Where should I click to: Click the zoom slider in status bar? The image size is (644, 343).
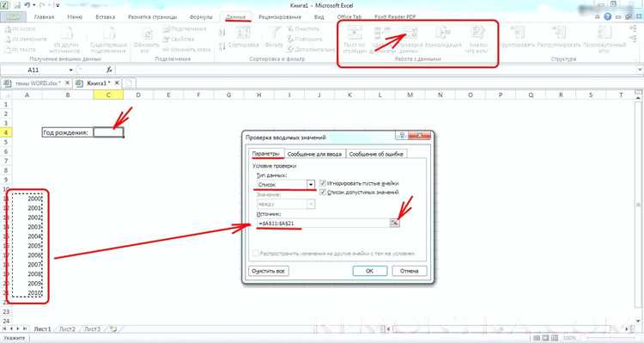pyautogui.click(x=612, y=338)
